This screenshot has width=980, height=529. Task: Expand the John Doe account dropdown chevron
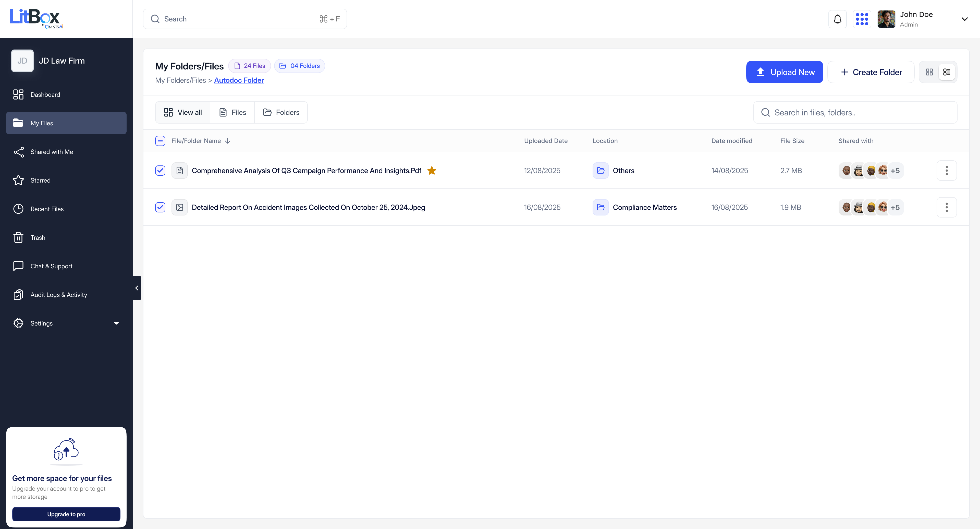[964, 19]
